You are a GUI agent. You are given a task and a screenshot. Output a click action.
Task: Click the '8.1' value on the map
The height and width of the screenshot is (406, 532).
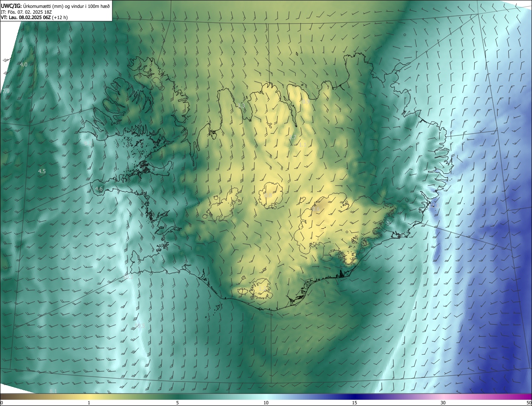pyautogui.click(x=53, y=391)
